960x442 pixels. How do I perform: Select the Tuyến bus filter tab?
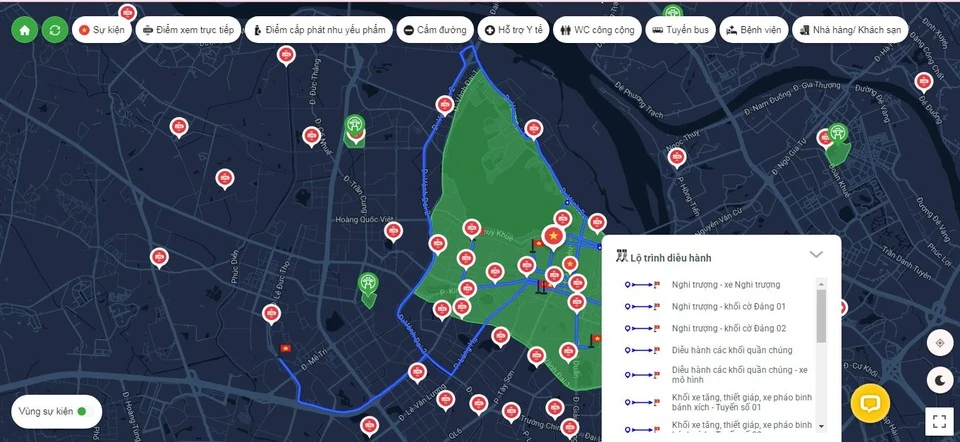(680, 30)
